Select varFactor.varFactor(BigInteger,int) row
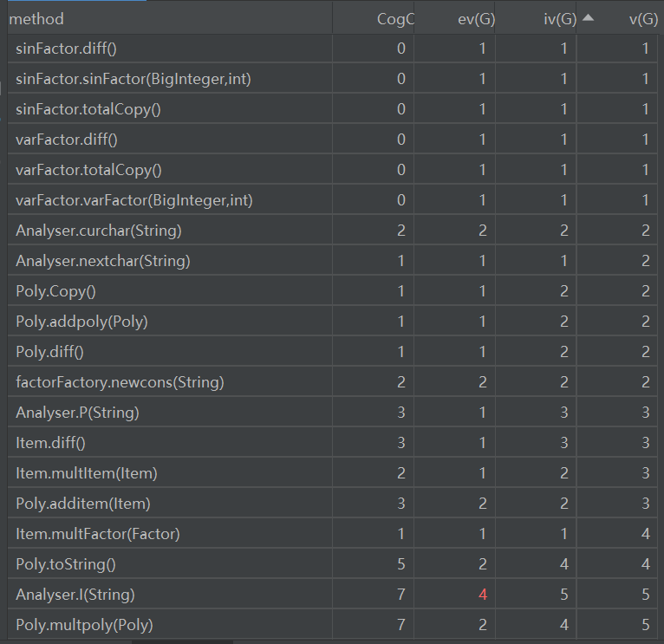The width and height of the screenshot is (664, 644). point(133,200)
